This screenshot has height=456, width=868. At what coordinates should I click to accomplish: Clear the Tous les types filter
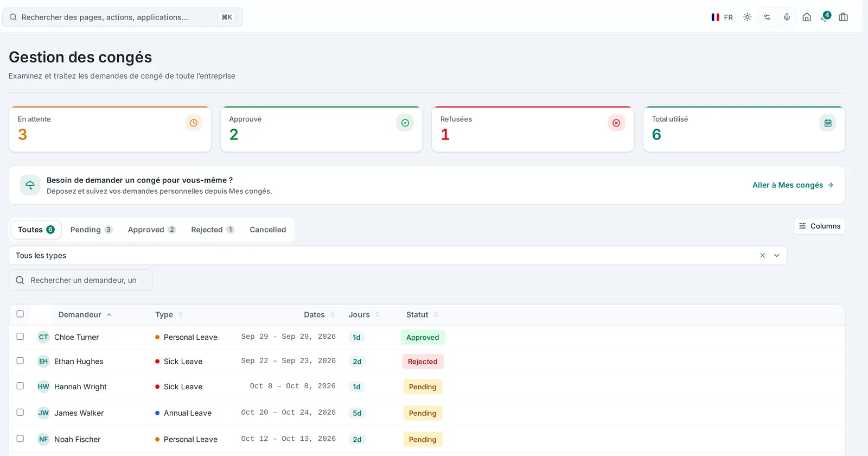click(x=763, y=256)
